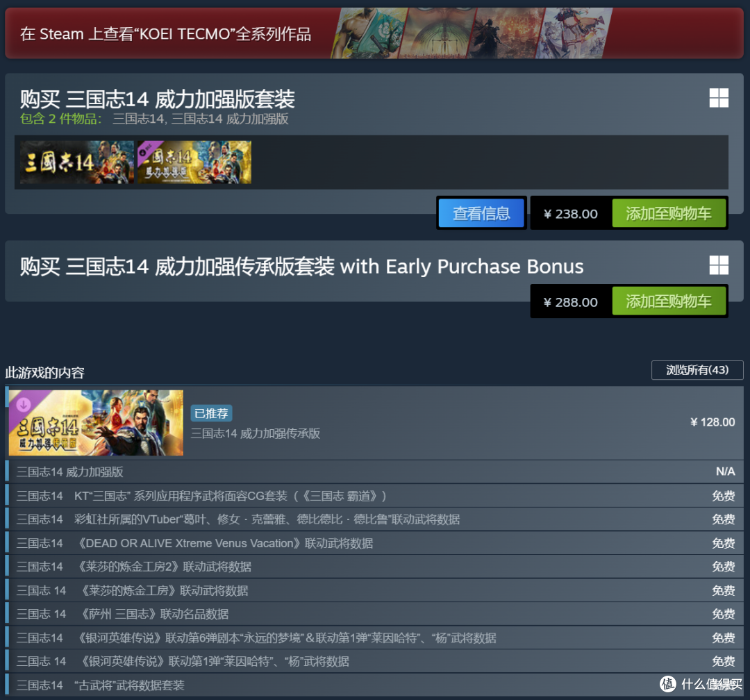This screenshot has height=700, width=750.
Task: Open the 莱莎的炼金工房2 联动武将数据 DLC
Action: tap(374, 567)
